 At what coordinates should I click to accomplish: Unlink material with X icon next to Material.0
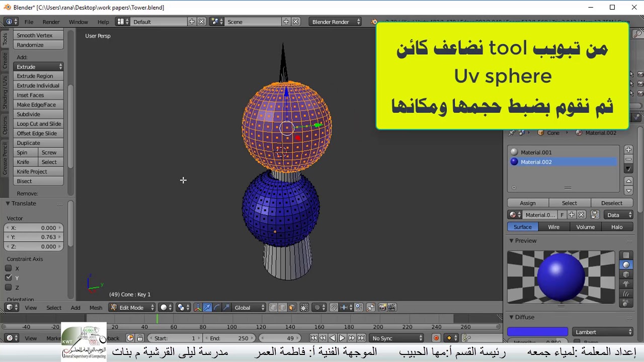pos(581,215)
